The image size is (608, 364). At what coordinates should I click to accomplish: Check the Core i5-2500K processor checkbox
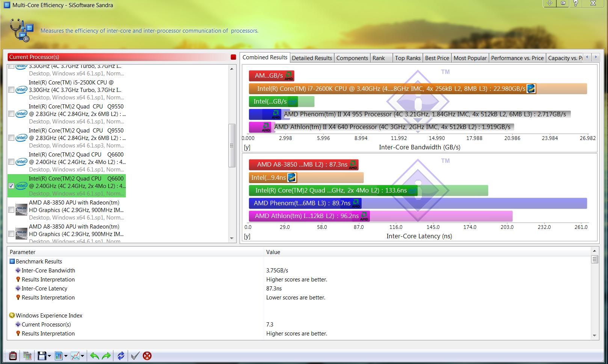11,90
